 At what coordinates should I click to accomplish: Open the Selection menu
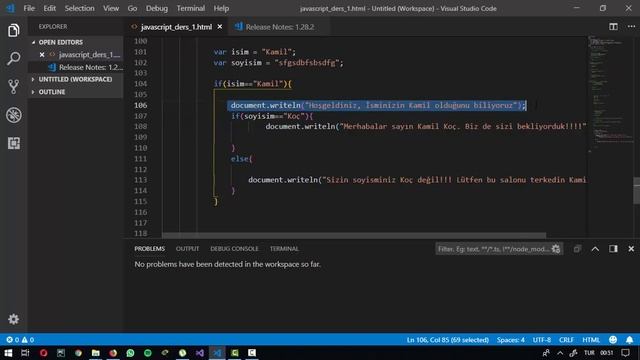click(79, 8)
